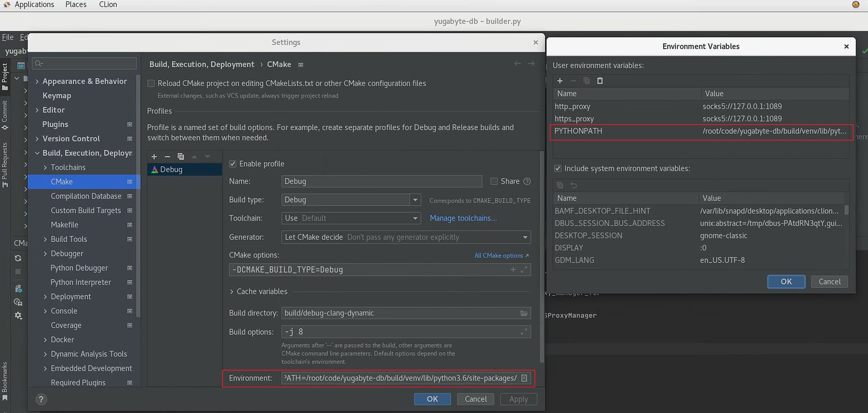The width and height of the screenshot is (868, 413).
Task: Collapse Build, Execution, Deployment node
Action: (37, 153)
